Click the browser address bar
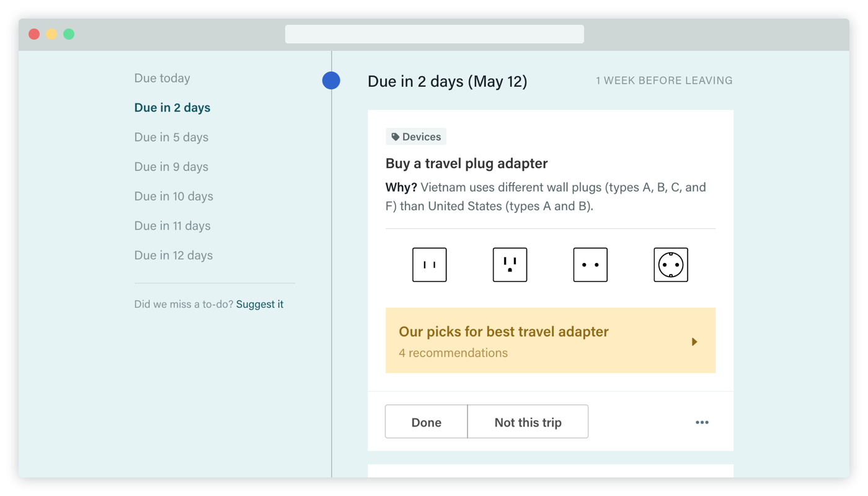The width and height of the screenshot is (868, 496). (x=434, y=34)
